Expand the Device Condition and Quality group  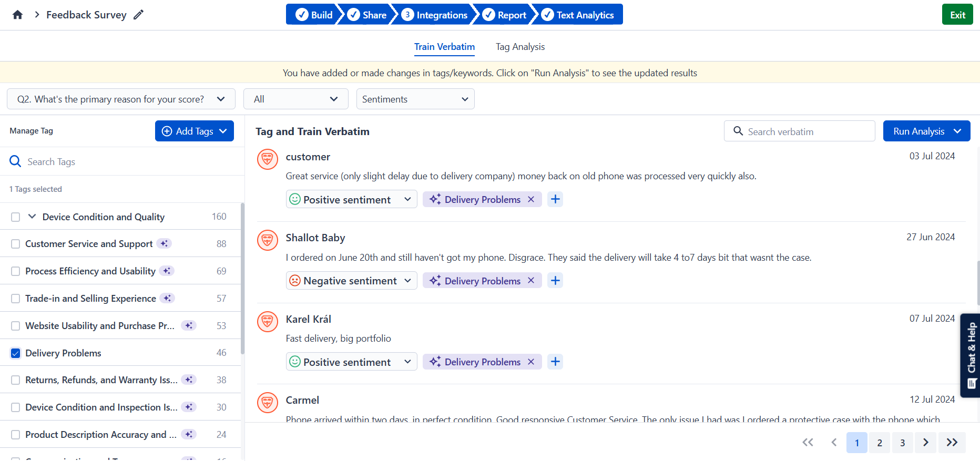click(32, 217)
